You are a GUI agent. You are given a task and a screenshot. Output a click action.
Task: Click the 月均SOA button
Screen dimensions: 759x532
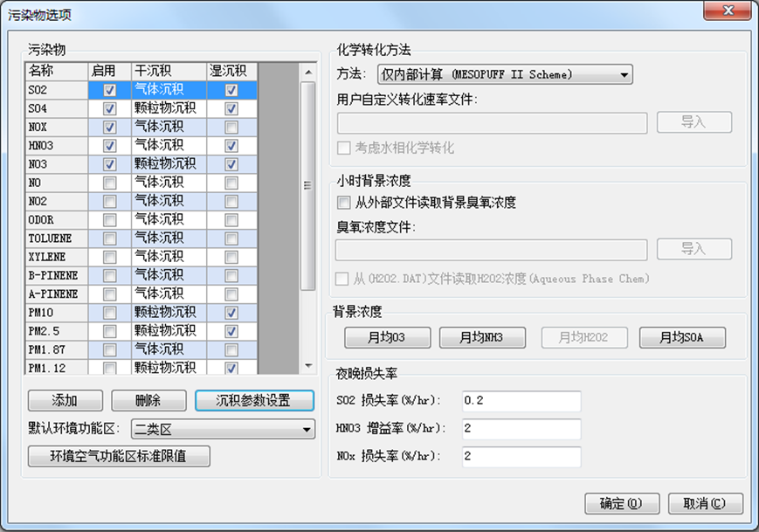pyautogui.click(x=681, y=337)
